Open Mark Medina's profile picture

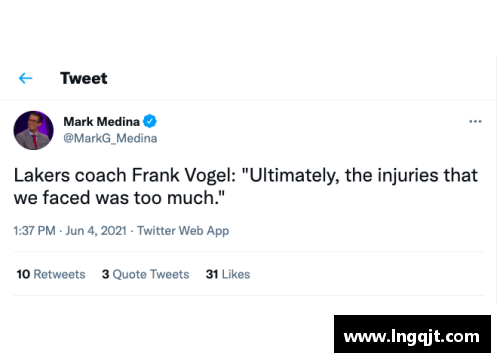click(x=33, y=130)
